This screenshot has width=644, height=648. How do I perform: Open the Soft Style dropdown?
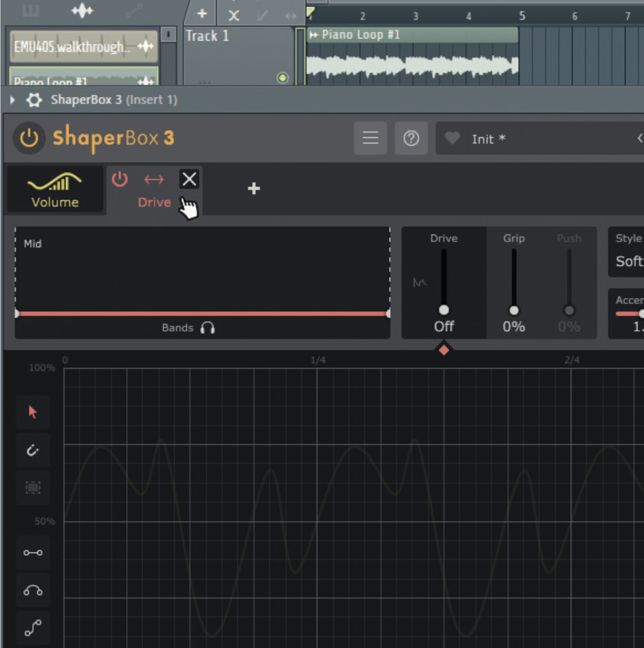click(x=629, y=261)
